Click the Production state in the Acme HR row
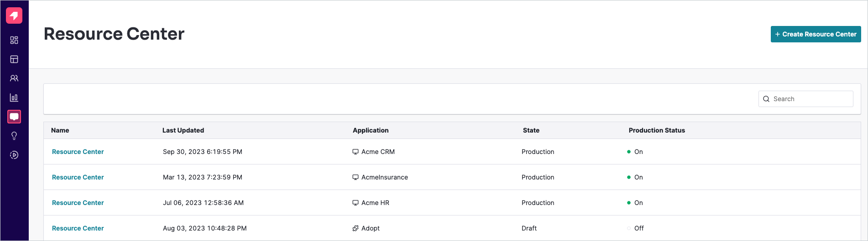The image size is (868, 241). pos(538,203)
